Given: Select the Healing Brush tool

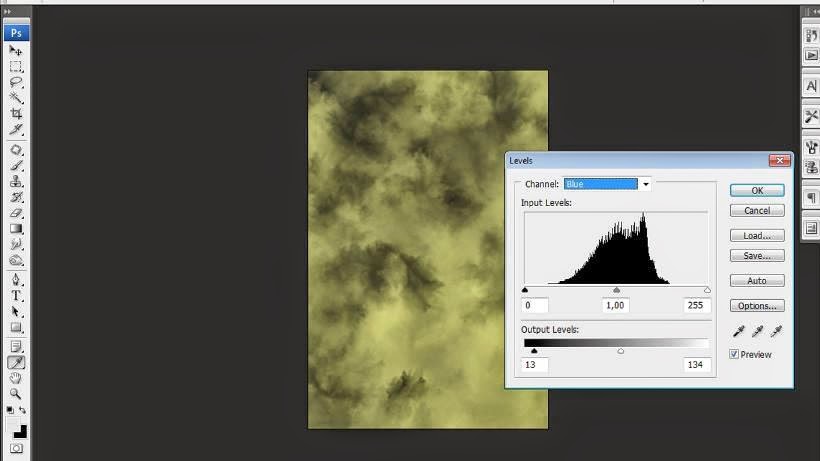Looking at the screenshot, I should click(16, 151).
